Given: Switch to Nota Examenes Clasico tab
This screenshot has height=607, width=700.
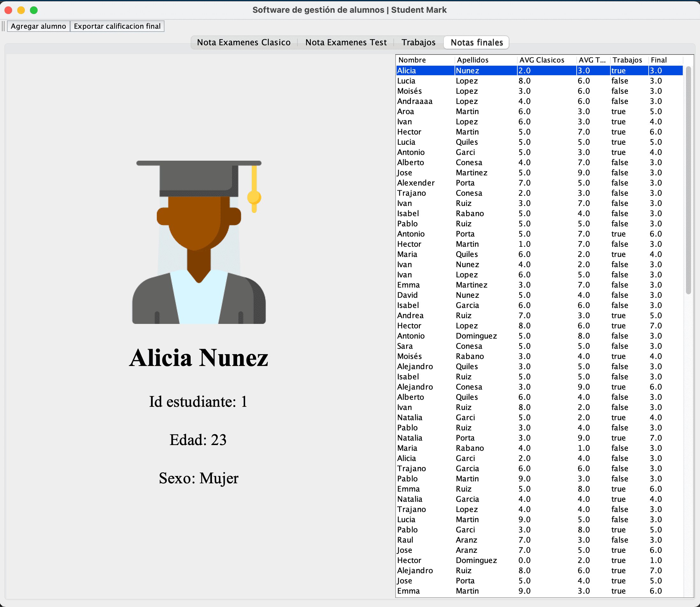Looking at the screenshot, I should pyautogui.click(x=244, y=42).
